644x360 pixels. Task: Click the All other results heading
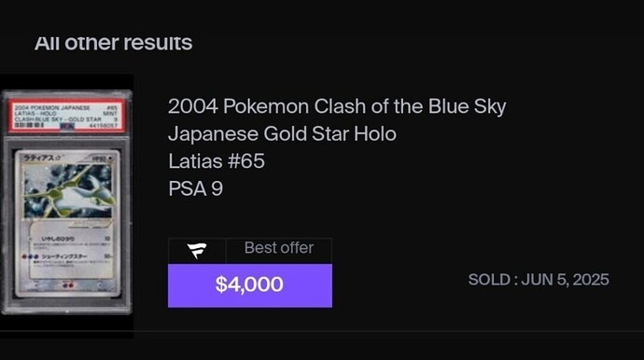113,43
